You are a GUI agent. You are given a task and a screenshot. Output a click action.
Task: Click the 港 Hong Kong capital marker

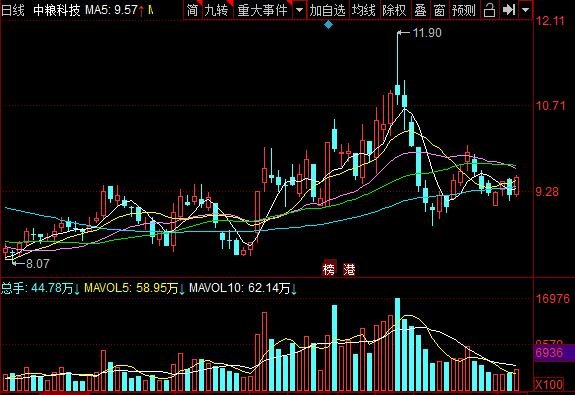point(349,269)
